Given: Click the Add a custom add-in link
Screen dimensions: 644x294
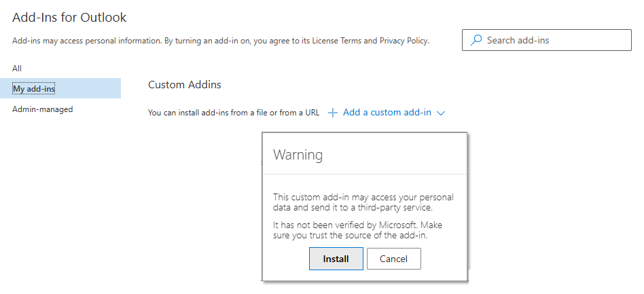Looking at the screenshot, I should coord(387,113).
